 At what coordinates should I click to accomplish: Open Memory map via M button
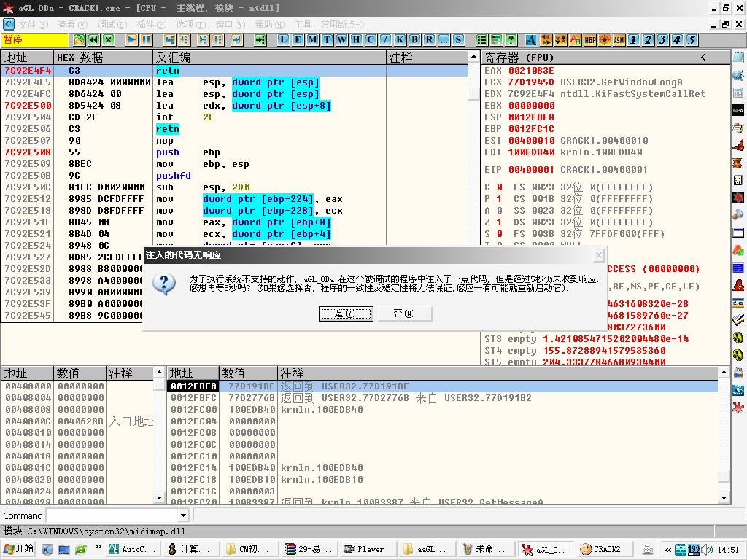click(312, 39)
